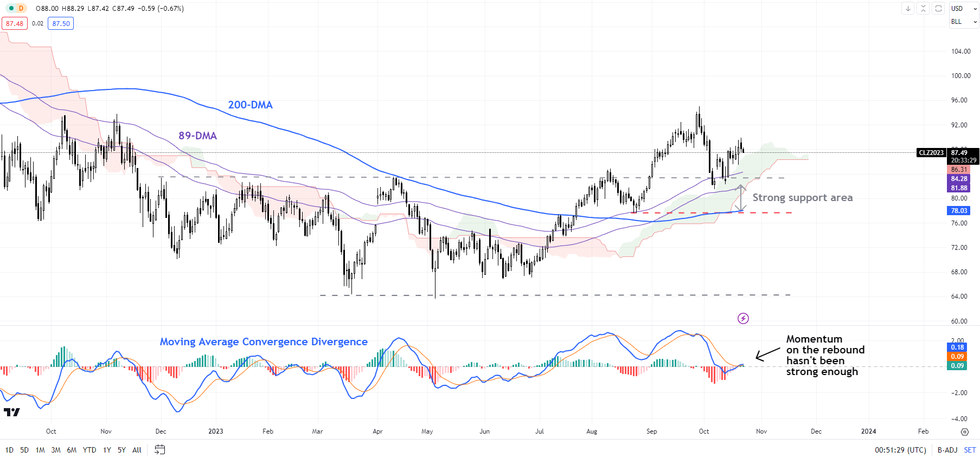Open the 00:51:29 (UTC) timezone menu
The image size is (980, 458).
(x=900, y=450)
